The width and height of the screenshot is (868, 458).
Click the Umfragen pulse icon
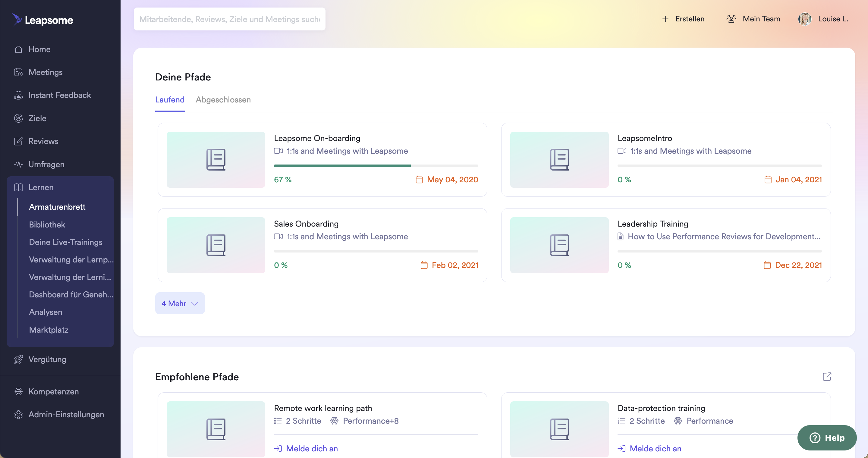click(18, 164)
